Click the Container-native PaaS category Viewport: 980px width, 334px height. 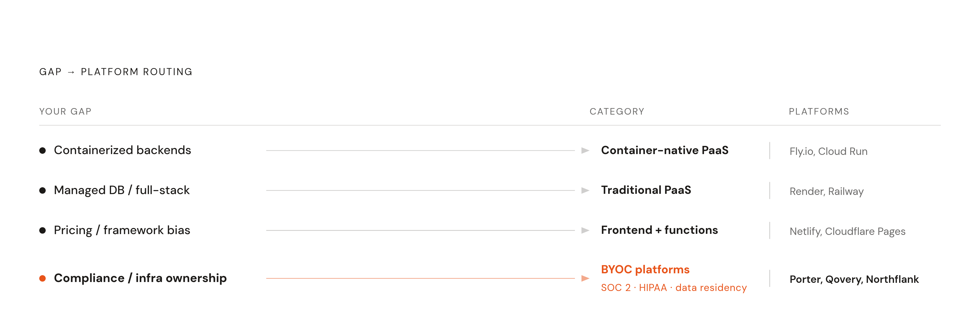click(664, 150)
